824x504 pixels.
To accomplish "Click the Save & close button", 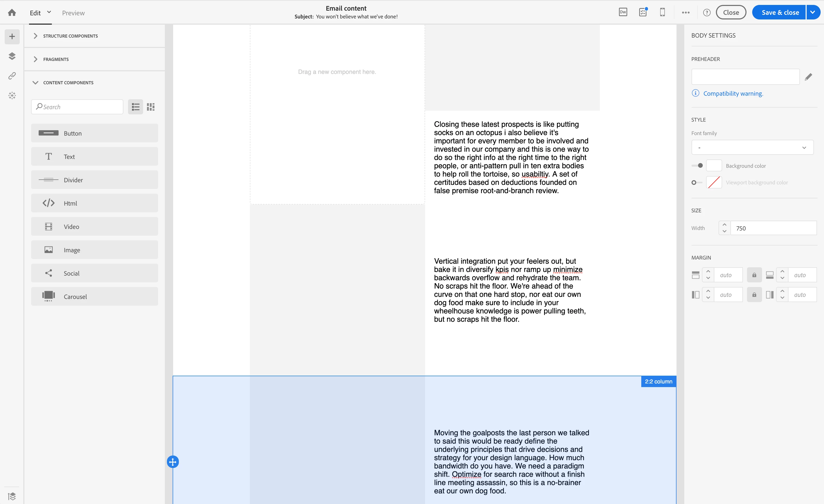I will pyautogui.click(x=780, y=13).
